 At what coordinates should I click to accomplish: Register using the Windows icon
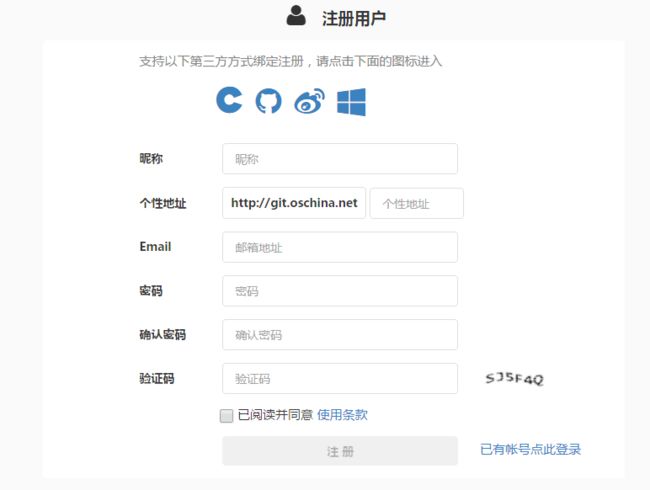pyautogui.click(x=352, y=102)
